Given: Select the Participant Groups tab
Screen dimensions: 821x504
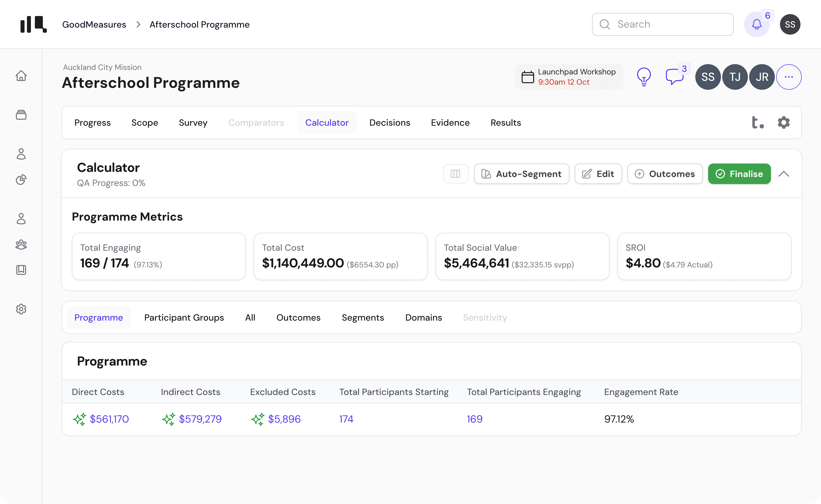Looking at the screenshot, I should click(184, 318).
